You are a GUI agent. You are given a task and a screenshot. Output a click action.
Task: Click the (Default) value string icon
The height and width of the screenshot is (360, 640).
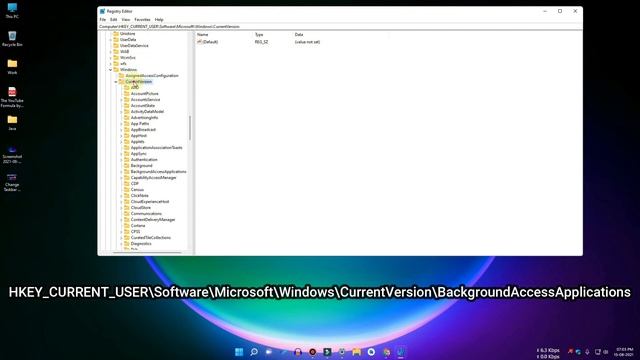[x=200, y=42]
